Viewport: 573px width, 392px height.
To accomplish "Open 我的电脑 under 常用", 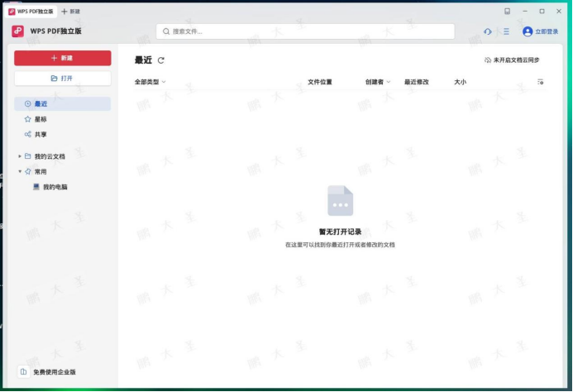I will pos(50,187).
